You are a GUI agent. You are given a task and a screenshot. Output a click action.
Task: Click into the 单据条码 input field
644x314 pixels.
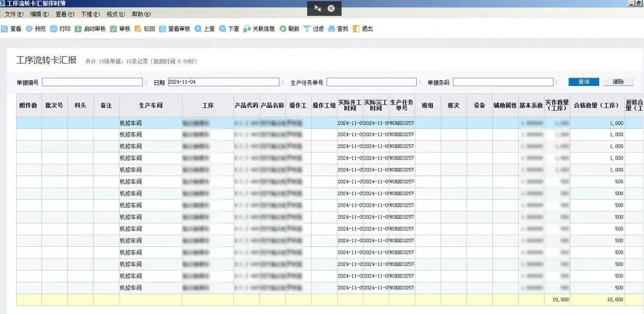[502, 83]
